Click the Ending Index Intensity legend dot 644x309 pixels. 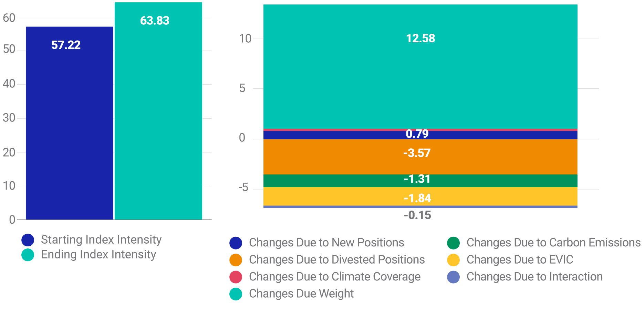[28, 255]
